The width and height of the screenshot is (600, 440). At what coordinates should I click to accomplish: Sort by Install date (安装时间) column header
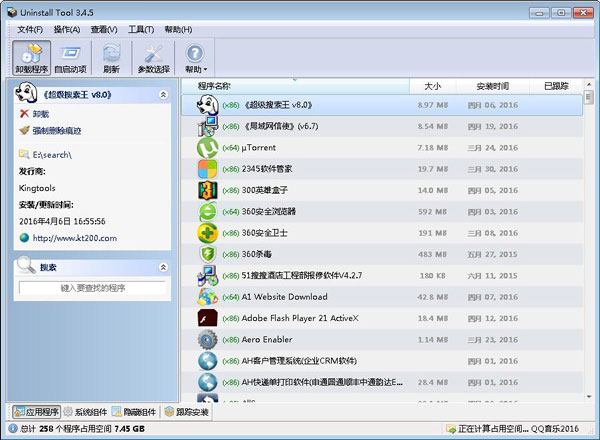(x=492, y=86)
